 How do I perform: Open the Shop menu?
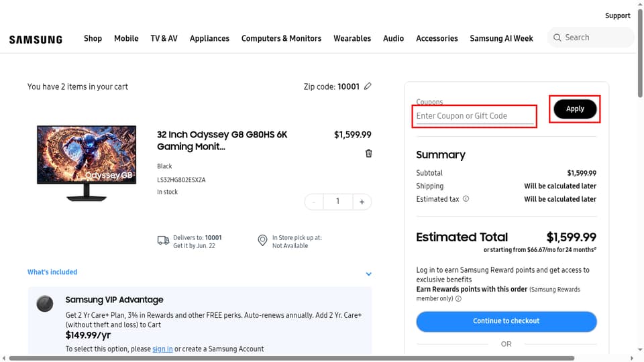93,38
